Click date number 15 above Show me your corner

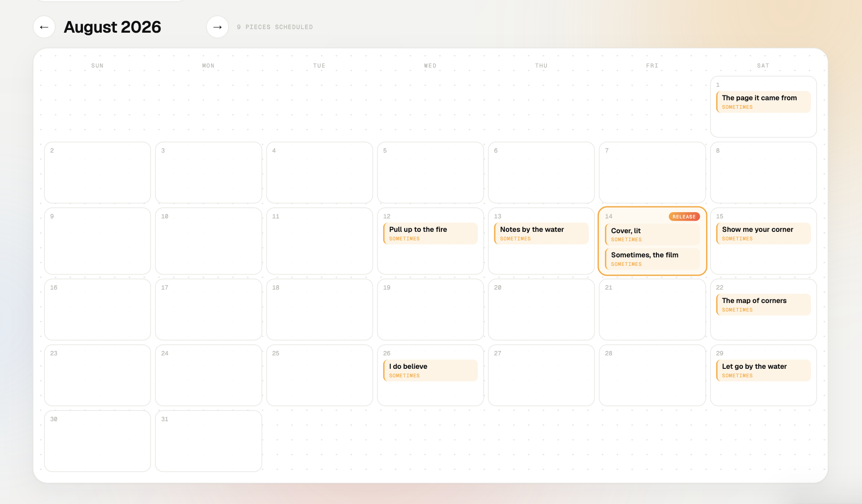point(720,216)
